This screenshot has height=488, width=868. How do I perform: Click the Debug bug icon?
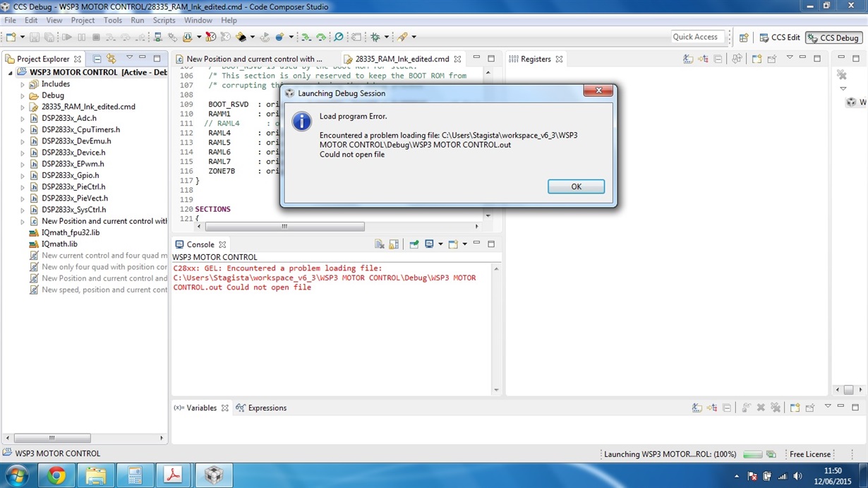coord(375,37)
